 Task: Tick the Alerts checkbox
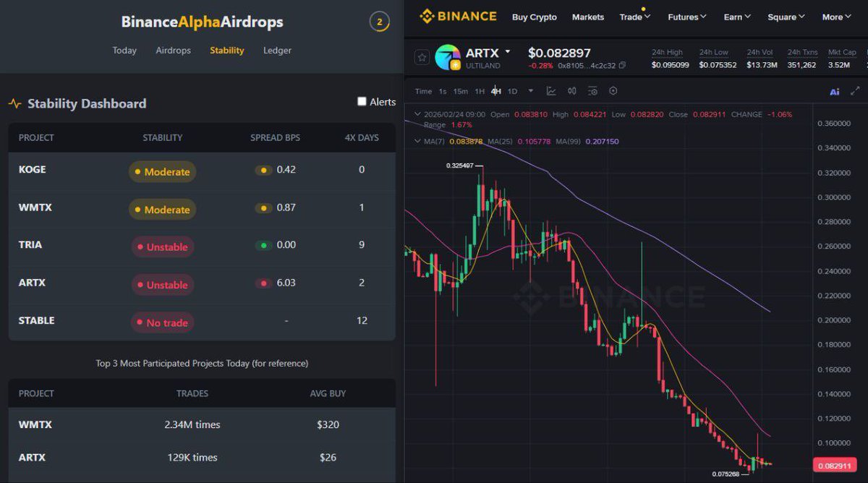(x=362, y=101)
